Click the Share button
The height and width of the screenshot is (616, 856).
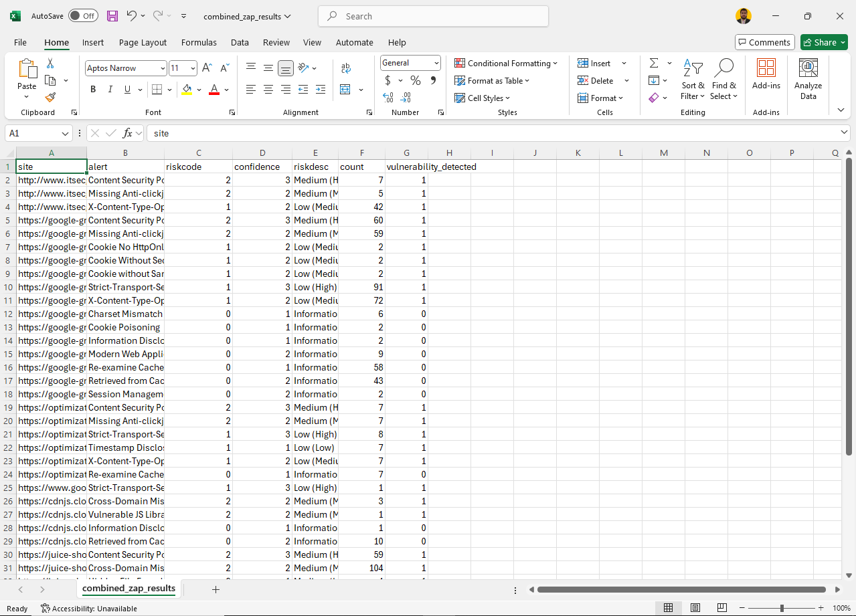pyautogui.click(x=824, y=42)
